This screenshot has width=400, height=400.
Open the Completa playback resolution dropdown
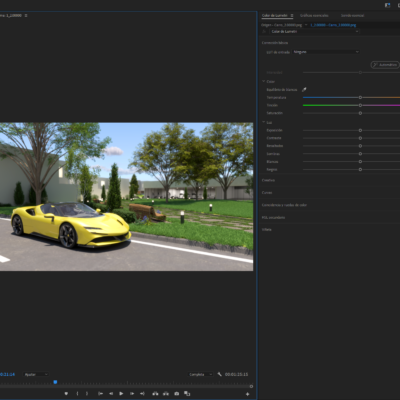click(200, 374)
